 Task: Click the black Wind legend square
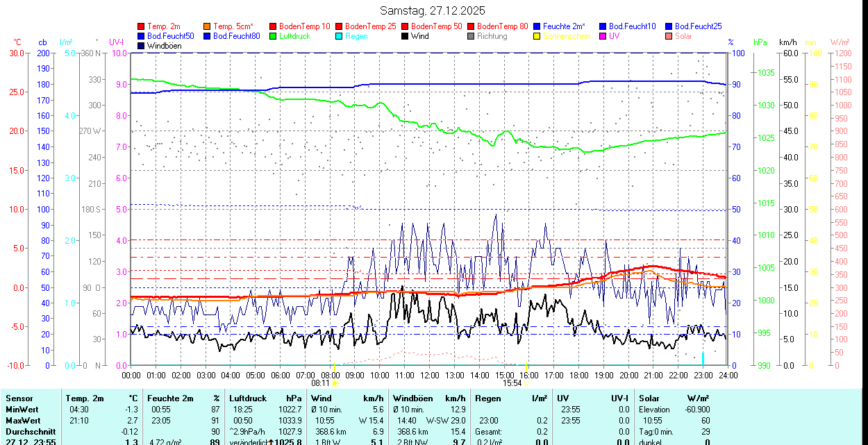[406, 36]
